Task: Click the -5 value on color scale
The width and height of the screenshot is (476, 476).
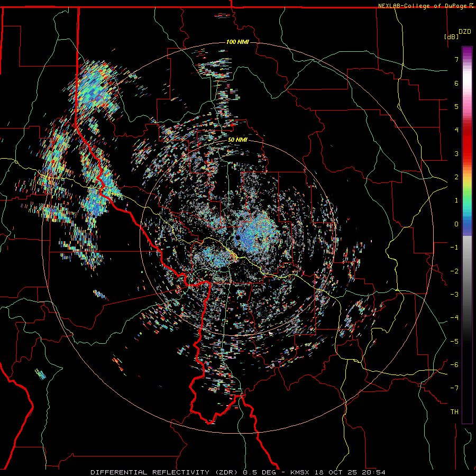Action: tap(454, 342)
